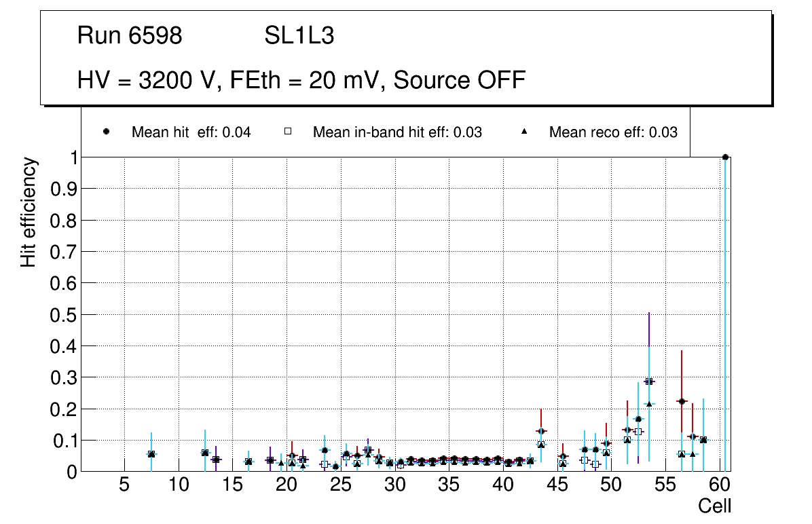Click the 'Cell' x-axis title
This screenshot has width=812, height=524.
[x=714, y=506]
